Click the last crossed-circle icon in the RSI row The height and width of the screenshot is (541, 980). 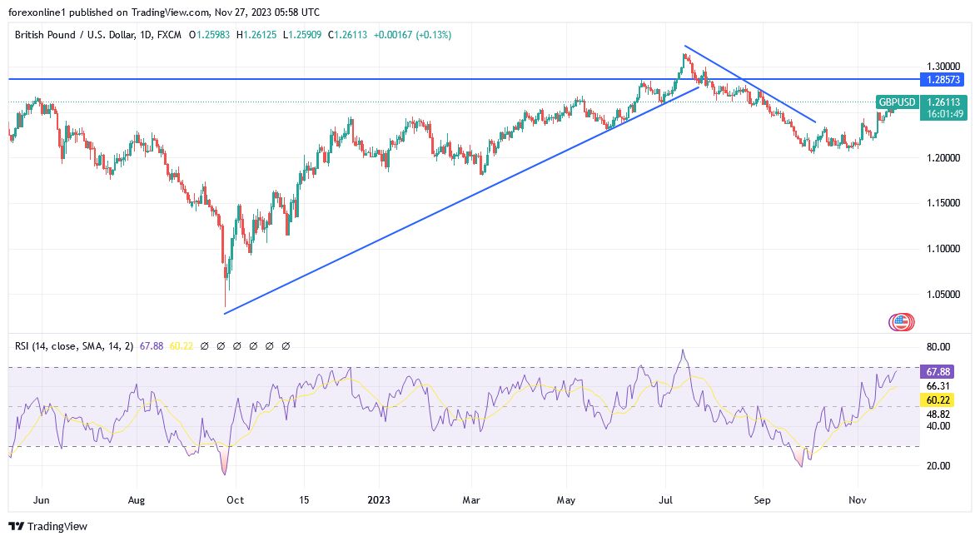point(286,345)
